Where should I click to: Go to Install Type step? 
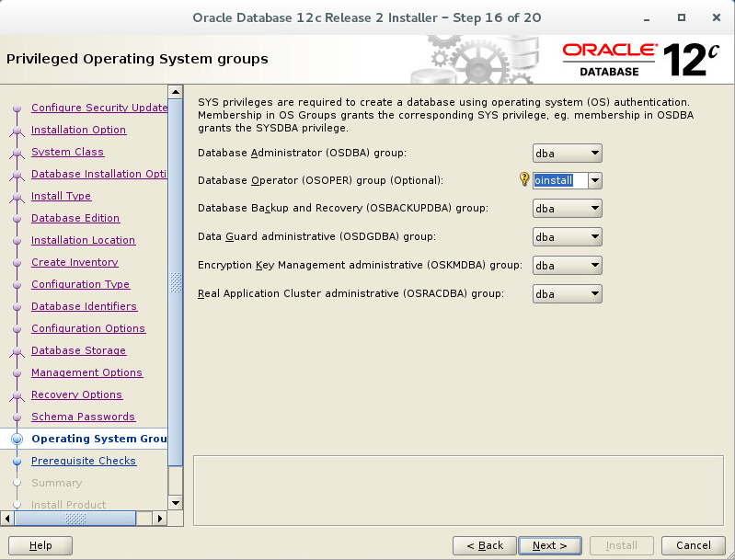61,196
